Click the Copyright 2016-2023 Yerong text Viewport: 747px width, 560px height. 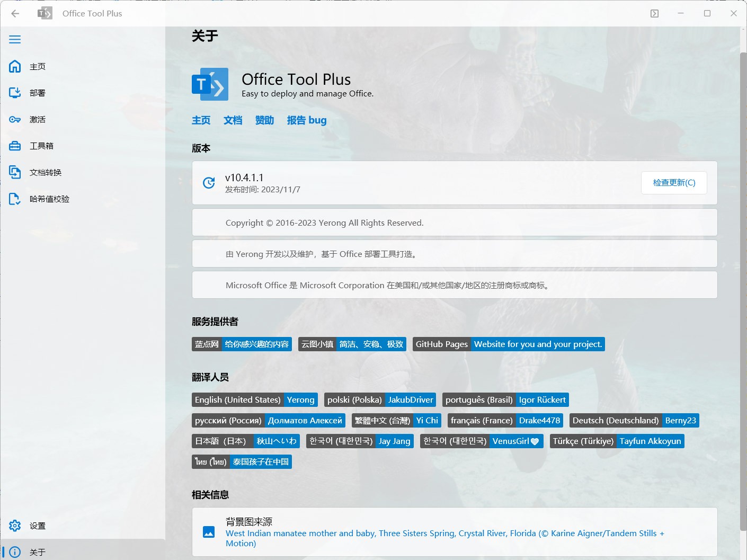click(325, 223)
